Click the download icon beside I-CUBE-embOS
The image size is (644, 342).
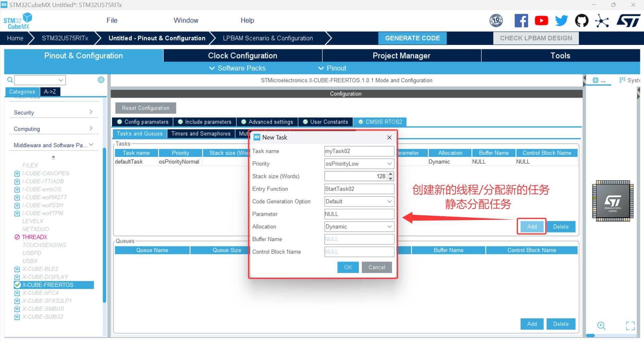coord(17,189)
